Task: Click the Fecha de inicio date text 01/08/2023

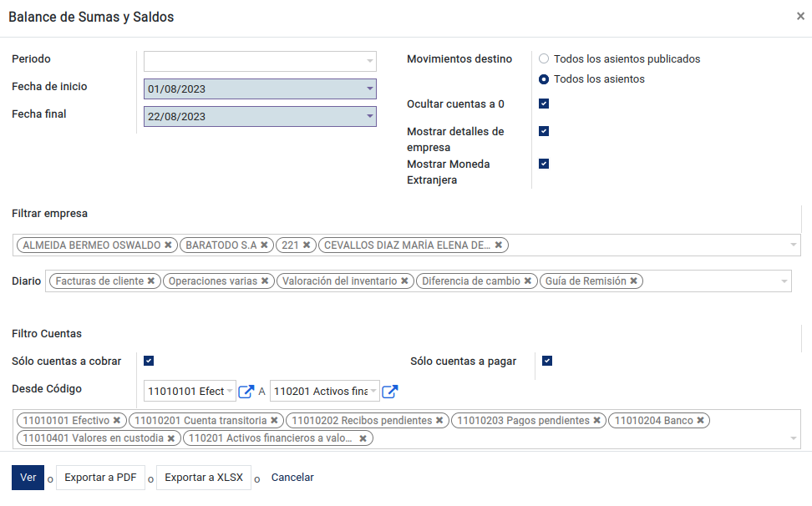Action: [176, 89]
